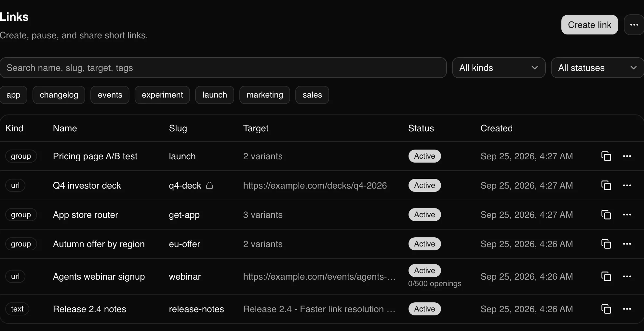
Task: Click the Created column header
Action: click(x=496, y=128)
